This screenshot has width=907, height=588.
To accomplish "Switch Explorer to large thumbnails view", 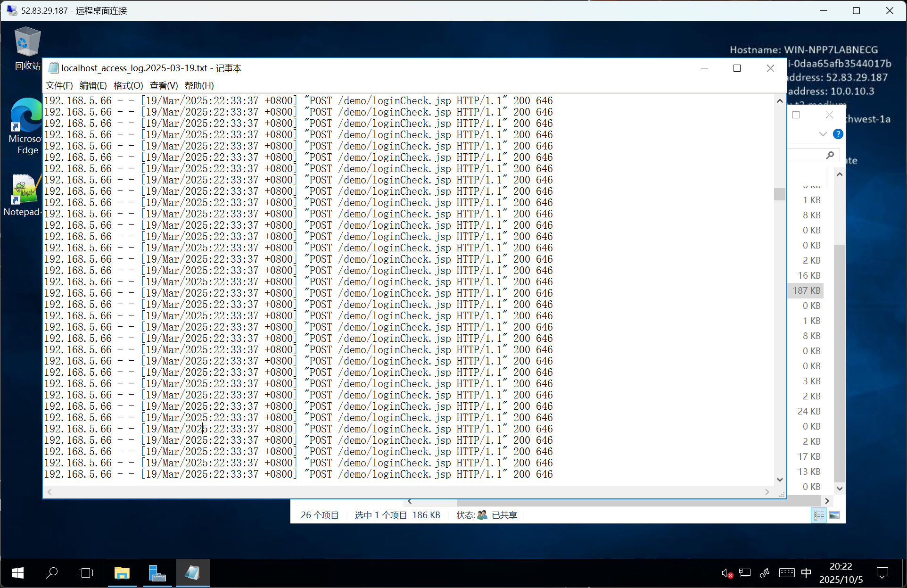I will [834, 515].
